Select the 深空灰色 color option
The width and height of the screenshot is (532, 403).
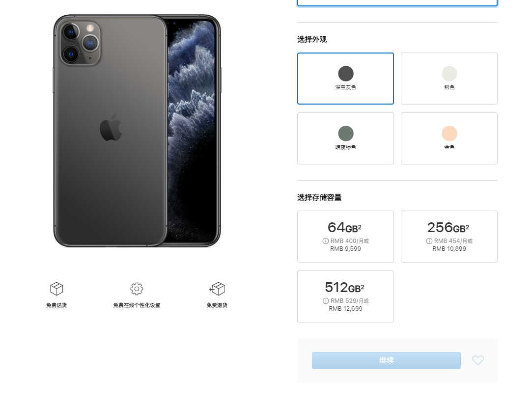(345, 79)
